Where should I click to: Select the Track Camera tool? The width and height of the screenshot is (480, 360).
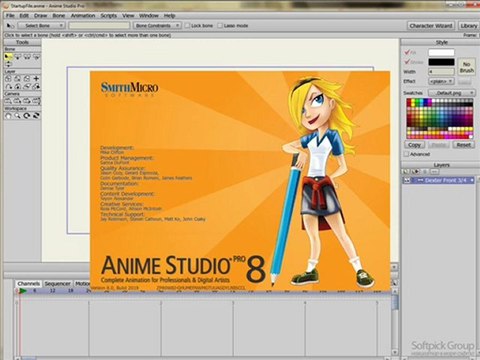tap(8, 101)
